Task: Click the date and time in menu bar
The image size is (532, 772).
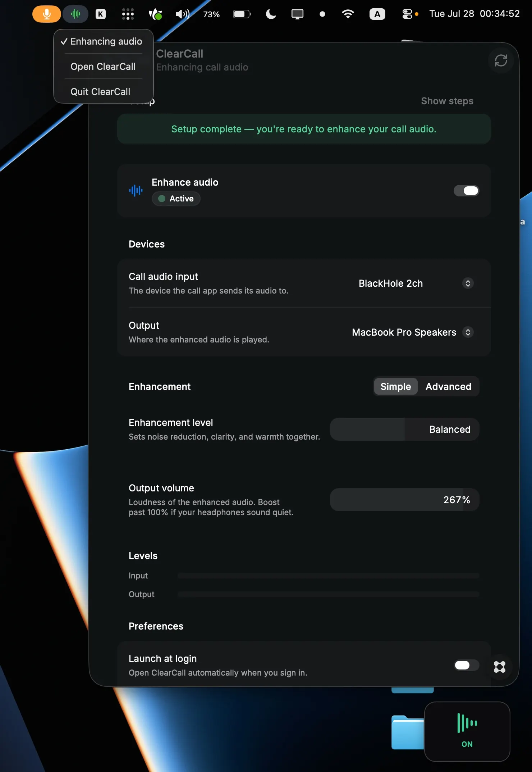Action: coord(474,14)
